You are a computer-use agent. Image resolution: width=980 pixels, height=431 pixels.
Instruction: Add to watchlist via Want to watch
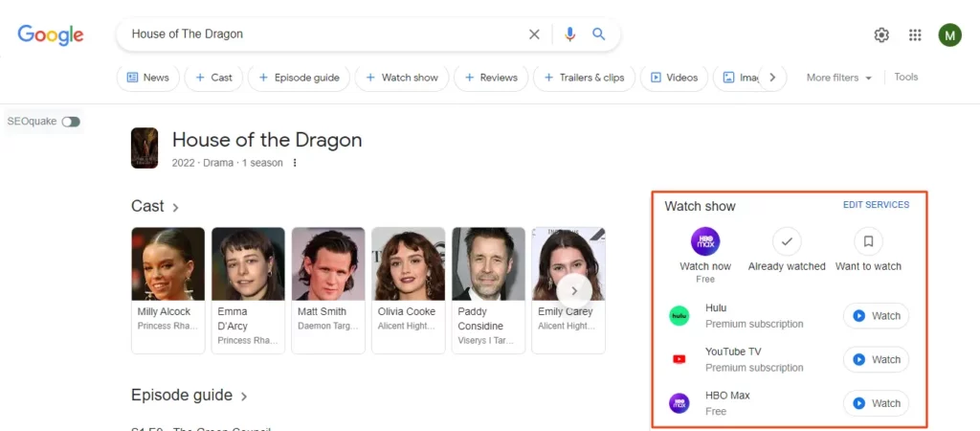(x=868, y=241)
